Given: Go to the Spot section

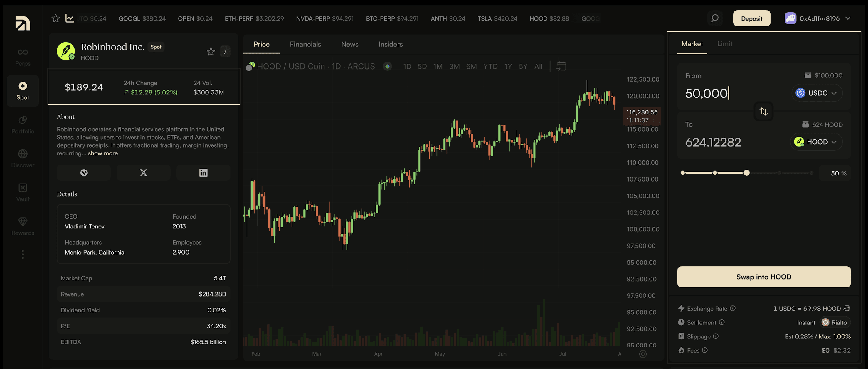Looking at the screenshot, I should click(23, 91).
